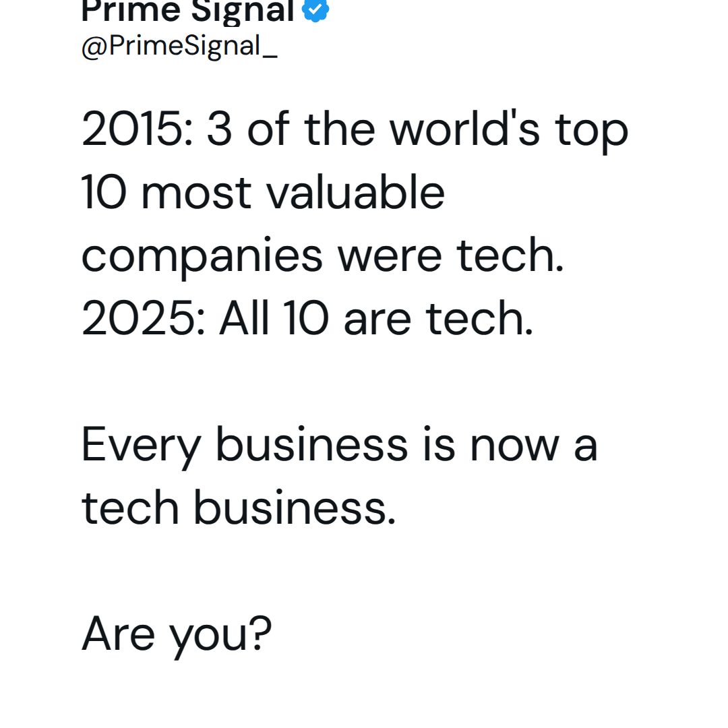Click the blue verified badge icon
728x728 pixels.
[x=316, y=9]
